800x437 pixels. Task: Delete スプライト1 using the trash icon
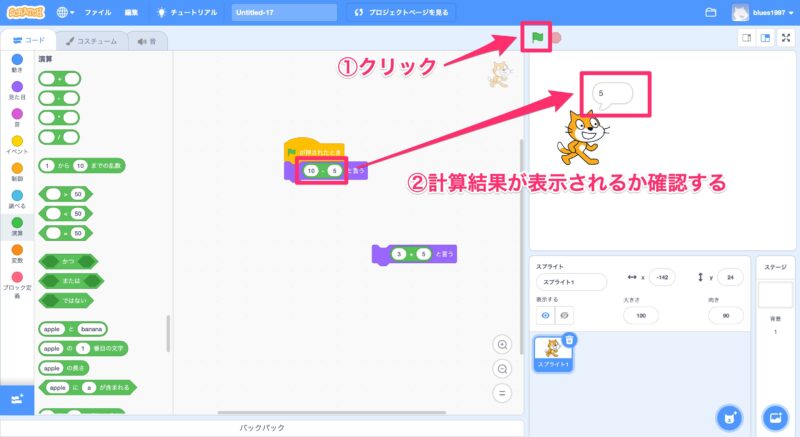click(569, 340)
